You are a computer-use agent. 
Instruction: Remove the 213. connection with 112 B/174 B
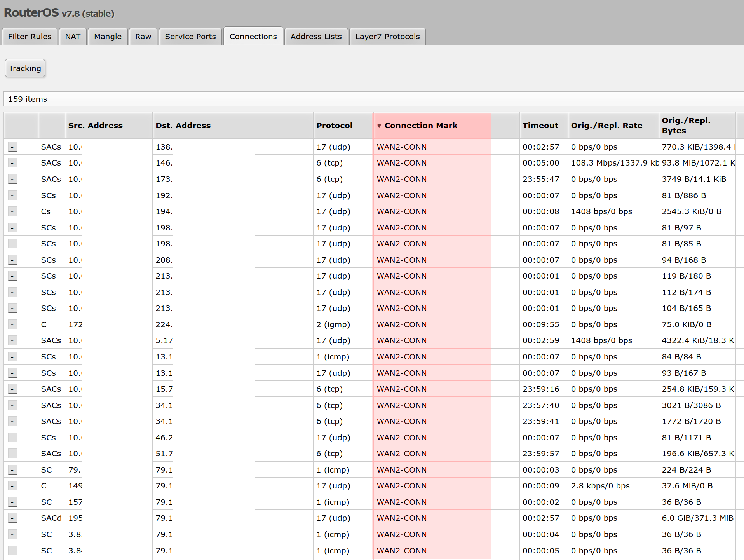pos(12,292)
